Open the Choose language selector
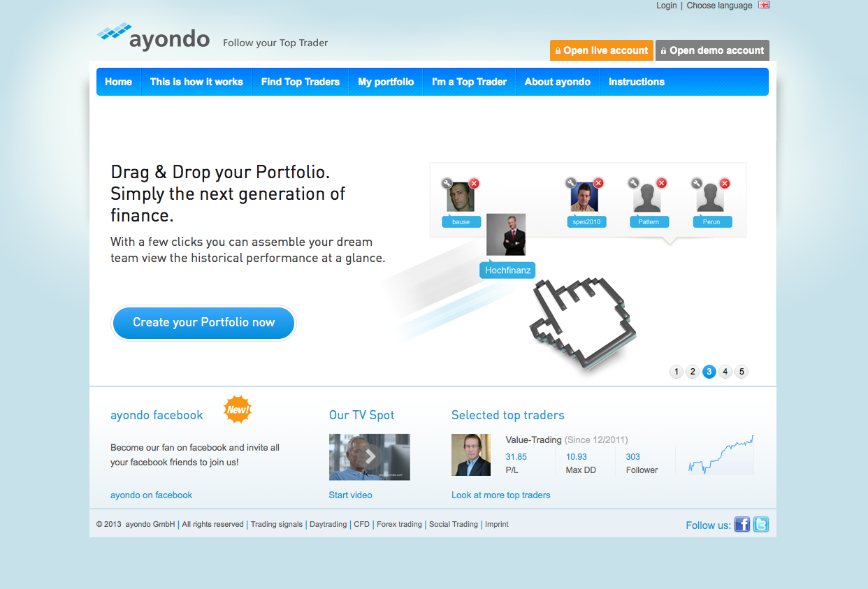868x589 pixels. (x=719, y=6)
